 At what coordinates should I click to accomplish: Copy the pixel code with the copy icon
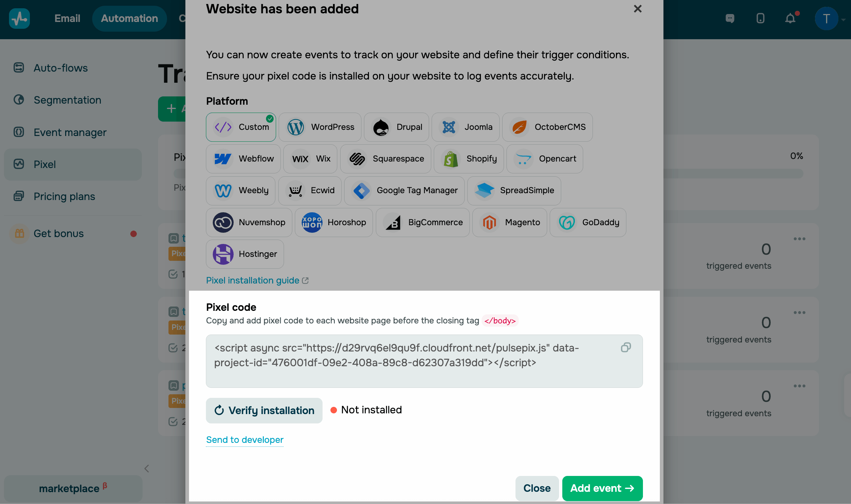pyautogui.click(x=626, y=348)
